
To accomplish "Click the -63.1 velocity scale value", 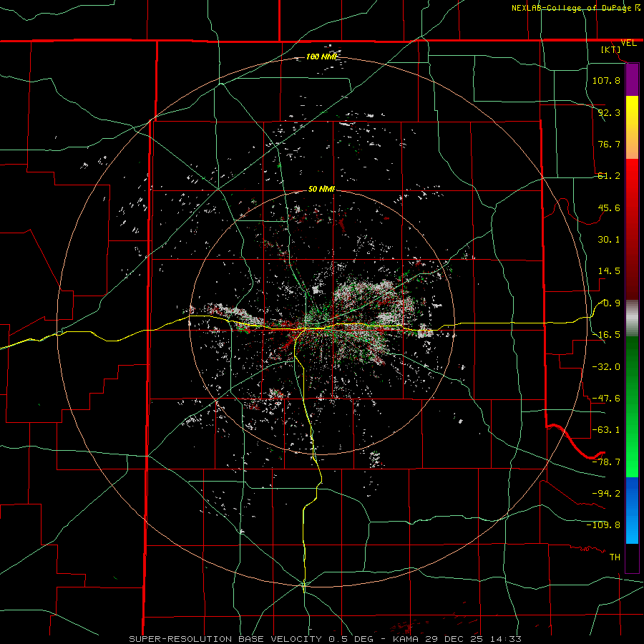I will click(x=606, y=430).
